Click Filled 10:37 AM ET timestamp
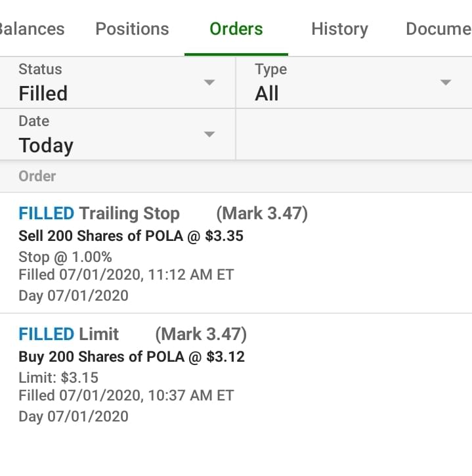Viewport: 472px width, 476px height. pyautogui.click(x=126, y=395)
